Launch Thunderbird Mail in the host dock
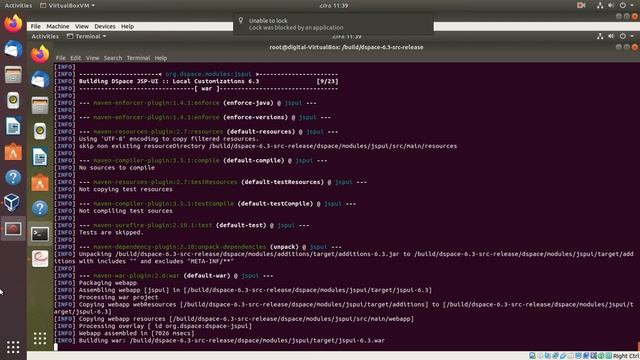The width and height of the screenshot is (640, 360). click(13, 49)
